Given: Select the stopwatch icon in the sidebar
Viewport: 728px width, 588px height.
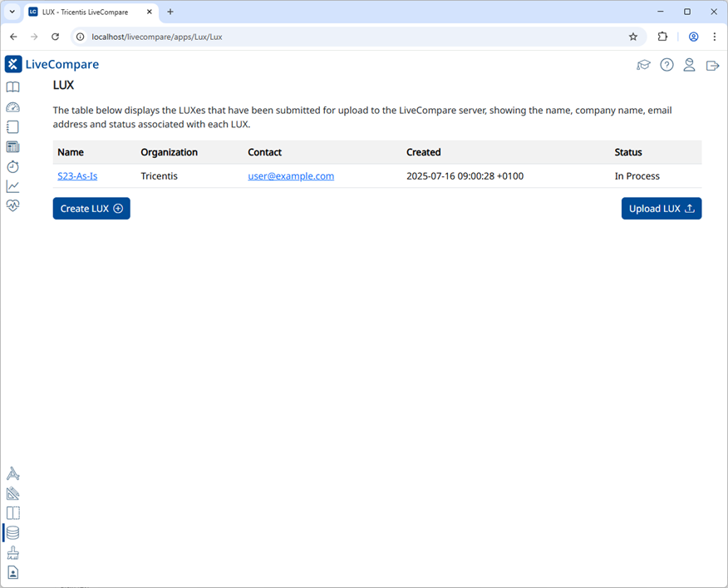Looking at the screenshot, I should pyautogui.click(x=12, y=166).
